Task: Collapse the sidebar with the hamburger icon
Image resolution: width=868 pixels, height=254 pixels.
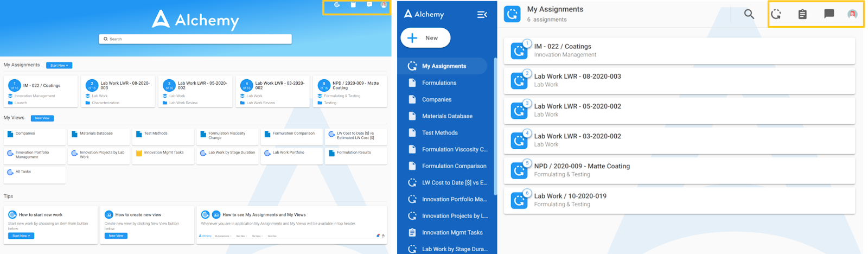Action: (x=482, y=15)
